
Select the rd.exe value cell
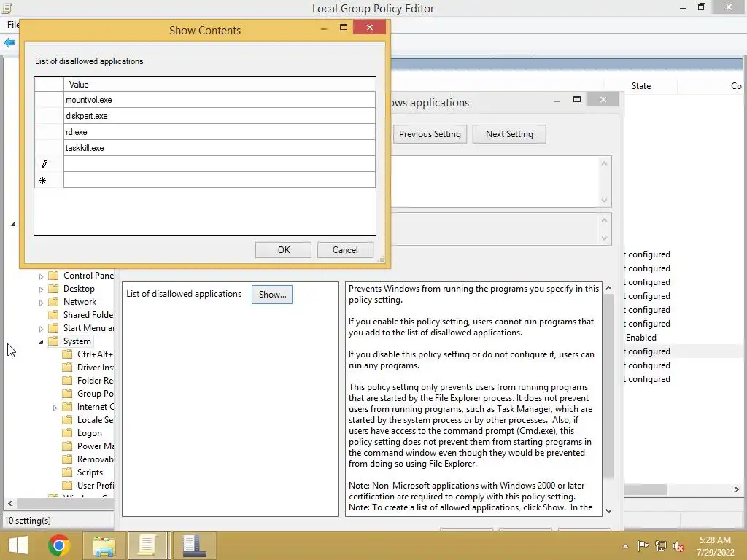click(x=220, y=132)
